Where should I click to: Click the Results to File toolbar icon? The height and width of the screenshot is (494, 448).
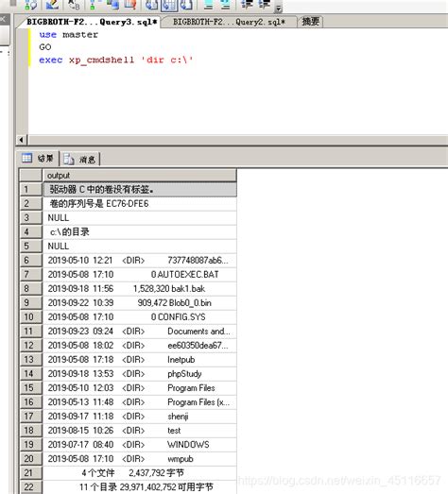tap(186, 5)
